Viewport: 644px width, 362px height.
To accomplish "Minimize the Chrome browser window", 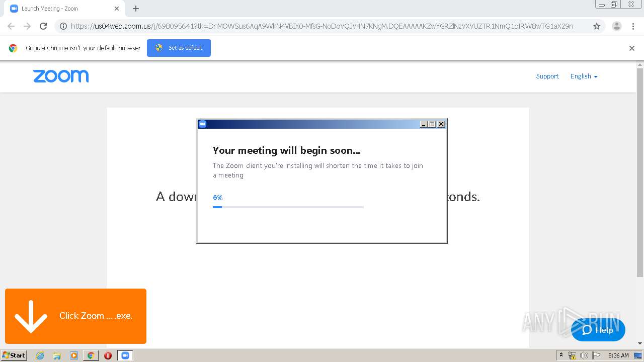I will pyautogui.click(x=602, y=5).
